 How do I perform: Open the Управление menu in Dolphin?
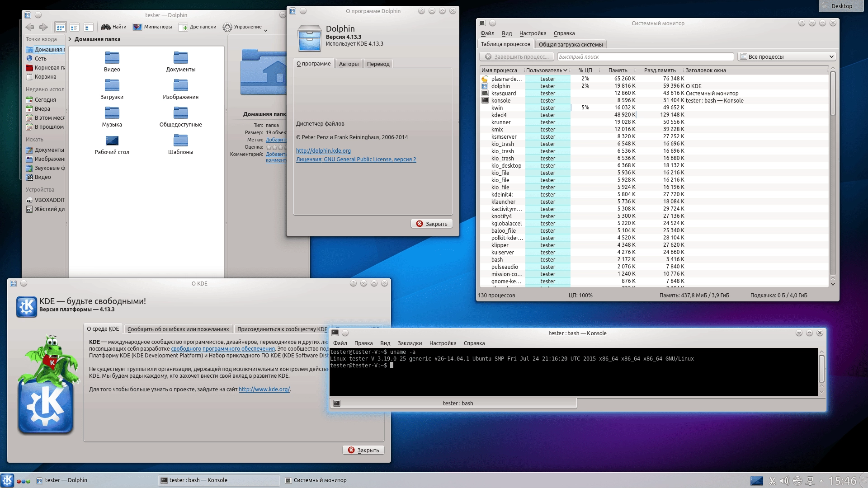(x=245, y=27)
